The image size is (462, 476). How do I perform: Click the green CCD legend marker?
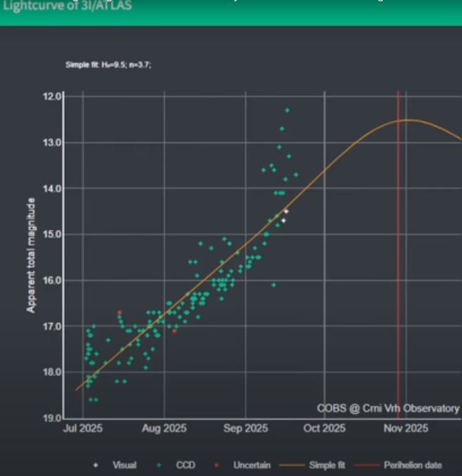pos(159,465)
